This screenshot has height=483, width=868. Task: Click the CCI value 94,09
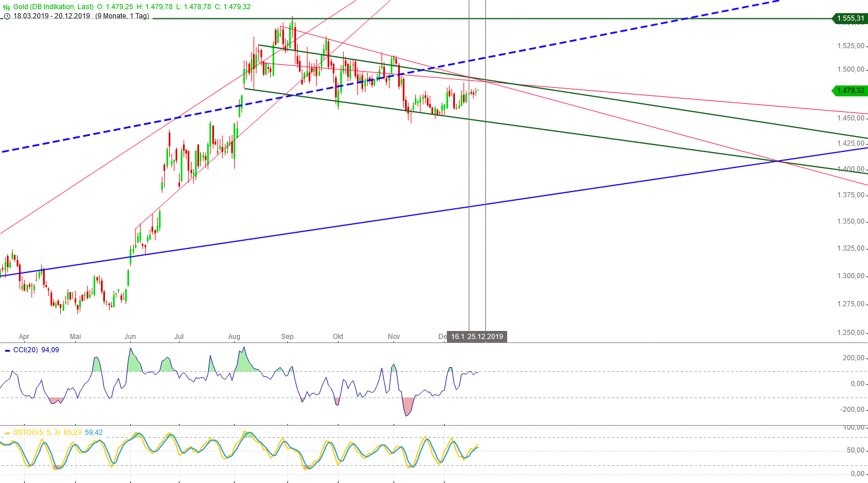[50, 350]
